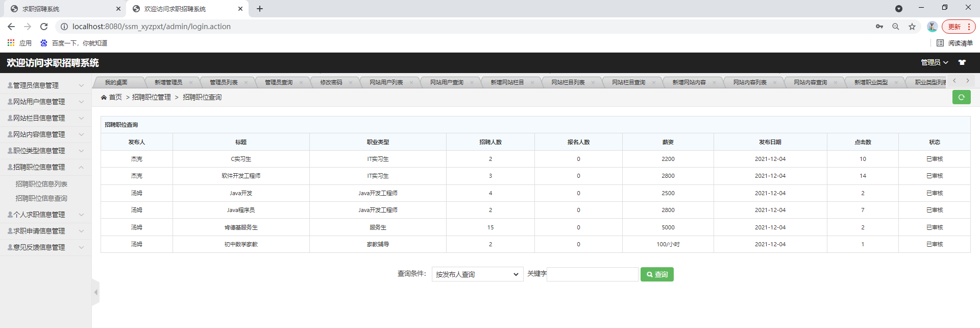Screen dimensions: 980x328
Task: Click the zoom magnifier icon in address bar
Action: tap(896, 27)
